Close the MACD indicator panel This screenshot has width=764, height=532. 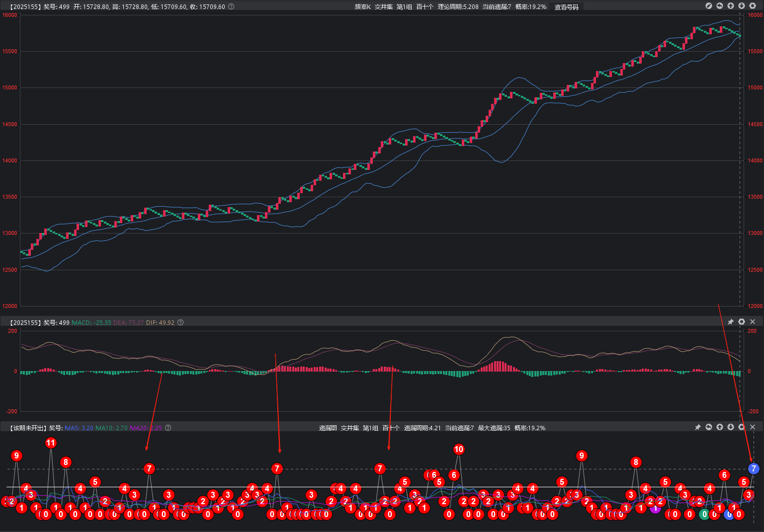(x=753, y=322)
